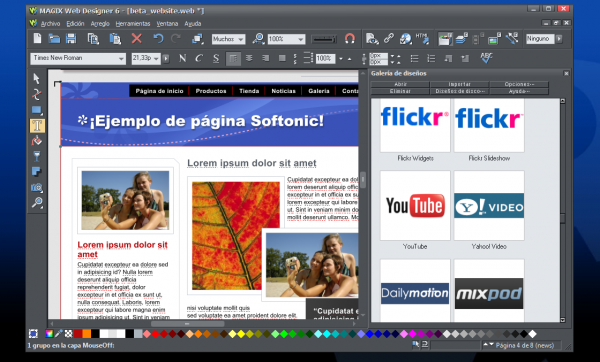The image size is (600, 362).
Task: Click the copy icon in the top toolbar
Action: 93,39
